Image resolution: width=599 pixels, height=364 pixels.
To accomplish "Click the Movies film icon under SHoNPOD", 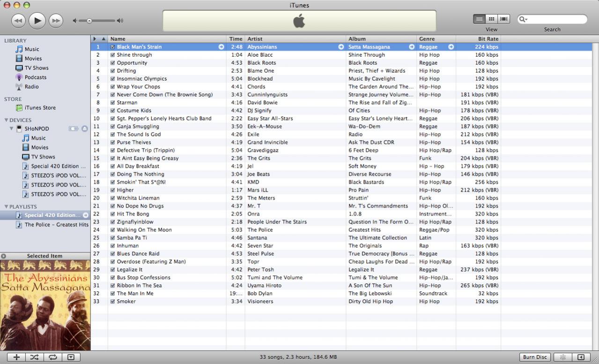I will pyautogui.click(x=26, y=148).
